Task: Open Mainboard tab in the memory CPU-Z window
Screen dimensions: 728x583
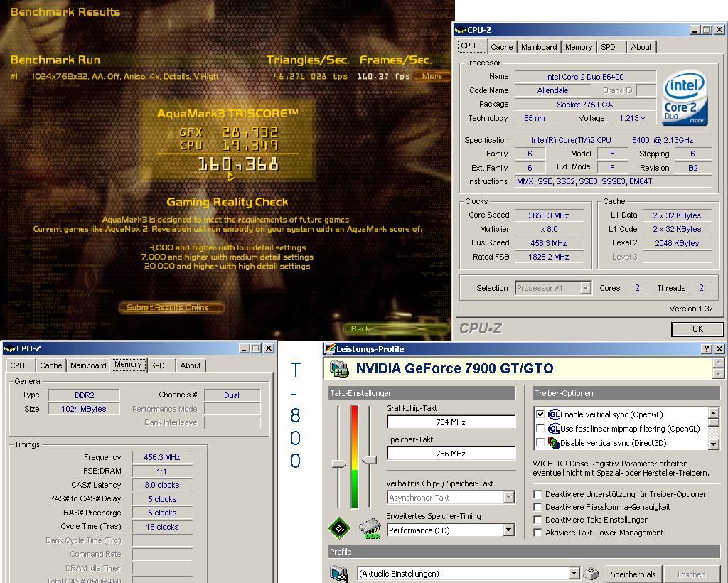Action: [88, 365]
